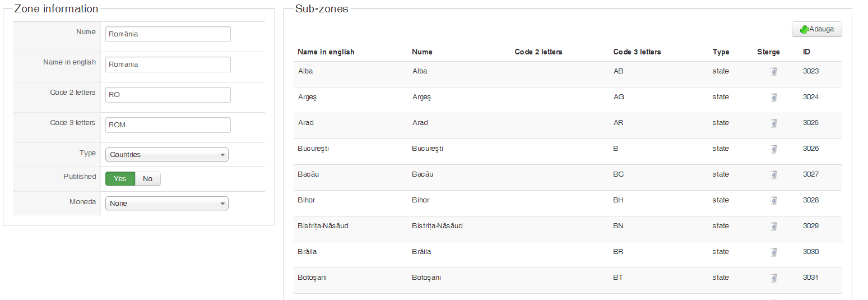Delete București using its trash icon
This screenshot has width=868, height=300.
pyautogui.click(x=773, y=149)
